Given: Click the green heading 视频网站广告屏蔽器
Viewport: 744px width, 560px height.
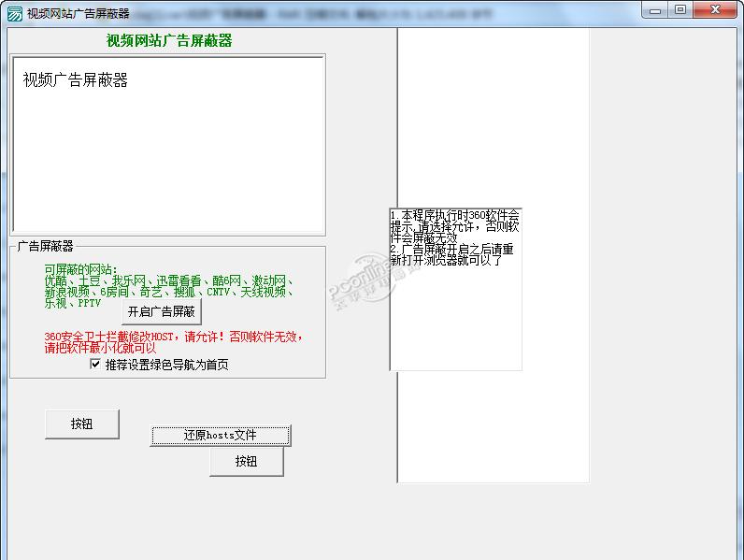Looking at the screenshot, I should [169, 41].
